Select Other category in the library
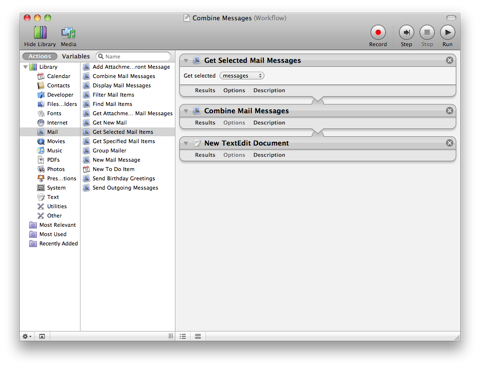The width and height of the screenshot is (480, 368). point(50,216)
